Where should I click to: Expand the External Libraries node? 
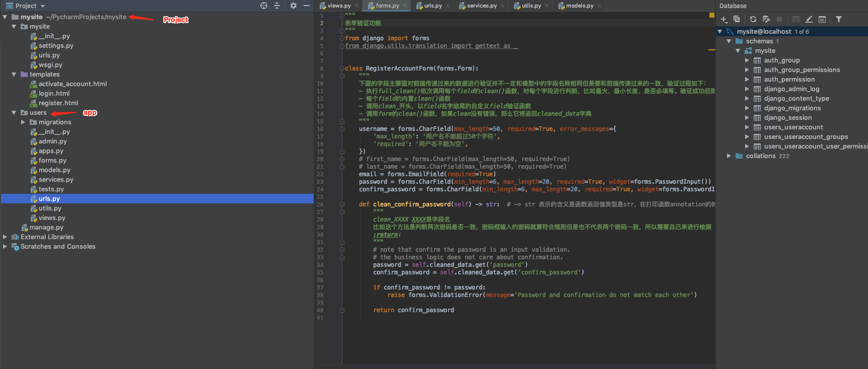[5, 237]
